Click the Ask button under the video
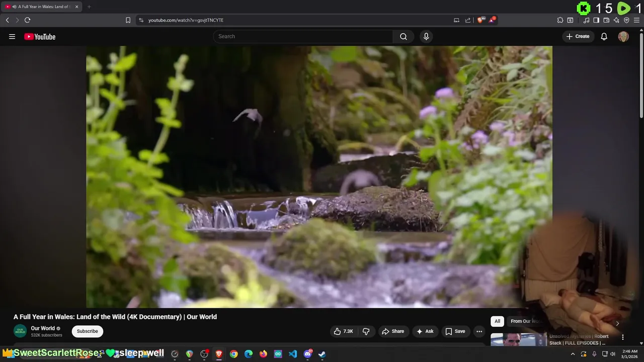The height and width of the screenshot is (362, 644). 425,331
